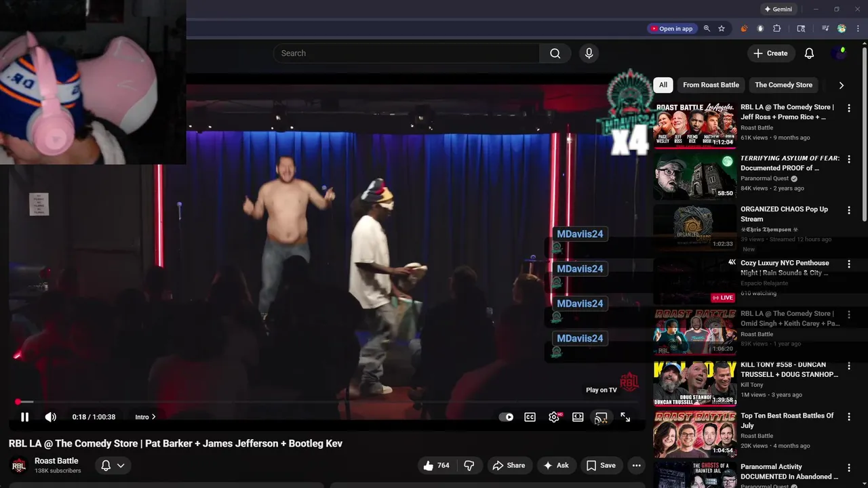Open more options for Paranormal Activity video
Screen dimensions: 868x488
(x=848, y=468)
